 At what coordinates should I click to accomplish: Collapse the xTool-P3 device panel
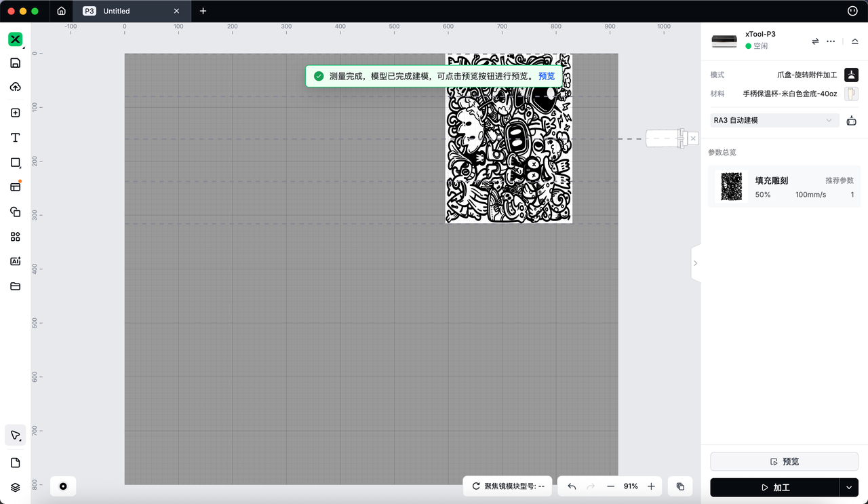pos(854,41)
